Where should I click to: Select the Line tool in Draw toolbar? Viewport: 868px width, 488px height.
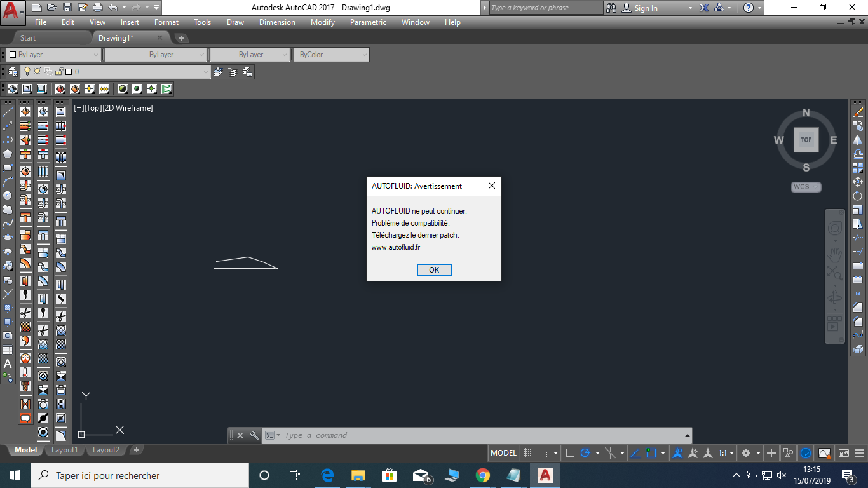[8, 112]
